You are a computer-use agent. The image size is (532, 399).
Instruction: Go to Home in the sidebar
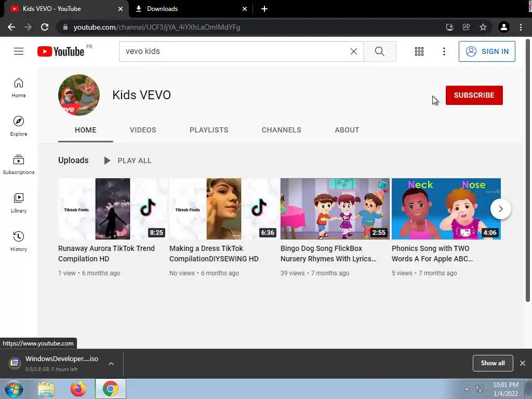(19, 88)
